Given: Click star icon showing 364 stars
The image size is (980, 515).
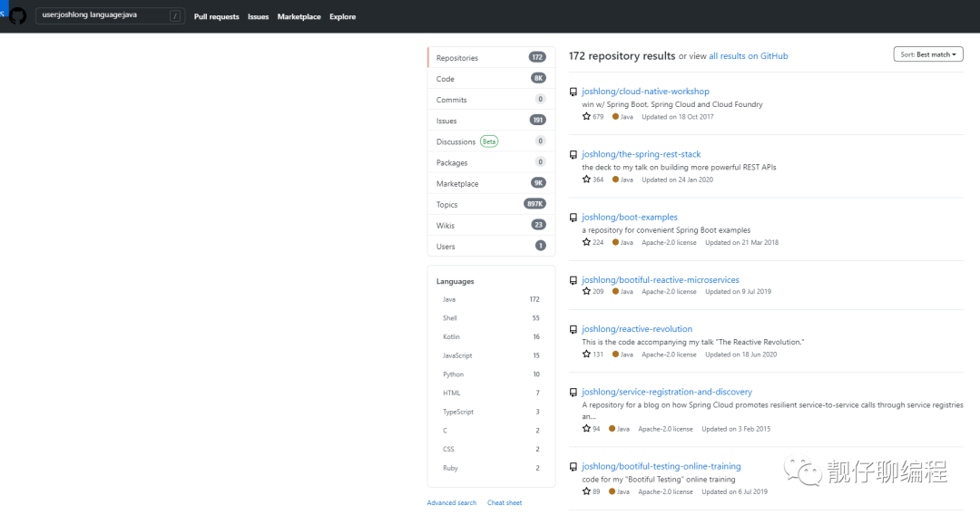Looking at the screenshot, I should [x=586, y=180].
